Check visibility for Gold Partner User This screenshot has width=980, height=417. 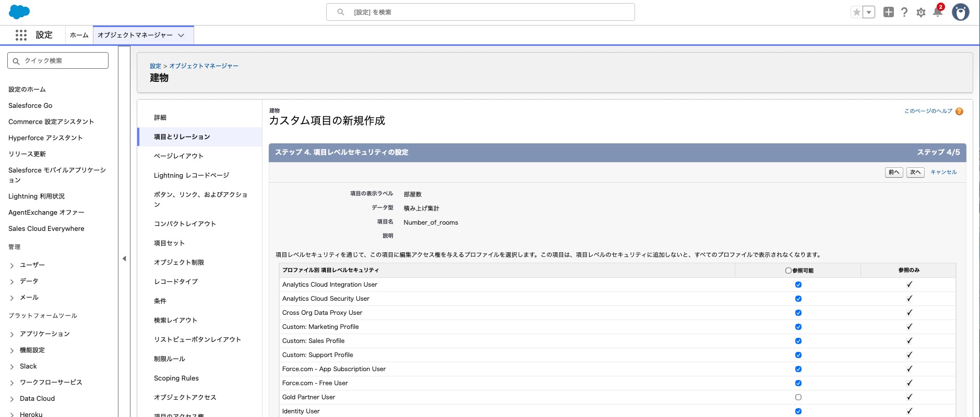point(798,397)
